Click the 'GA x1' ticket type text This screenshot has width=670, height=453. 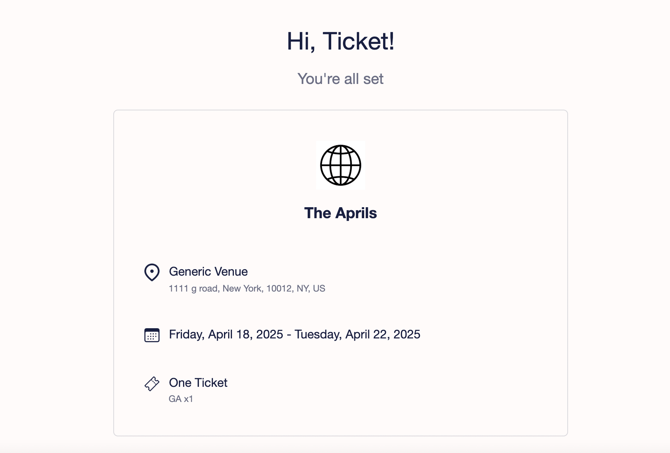click(x=181, y=399)
